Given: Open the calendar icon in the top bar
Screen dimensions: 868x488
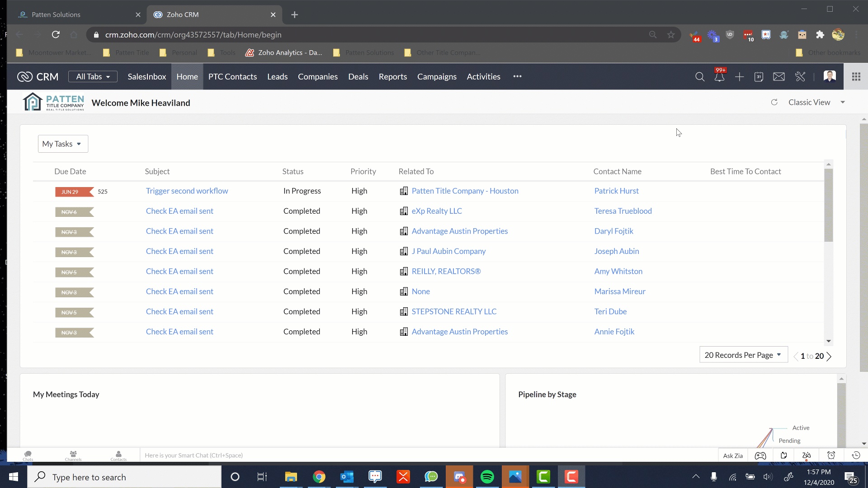Looking at the screenshot, I should point(759,77).
